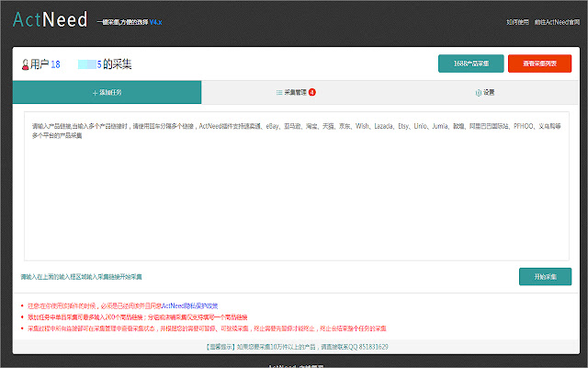The image size is (588, 368).
Task: Click the ActNeed logo
Action: coord(51,19)
